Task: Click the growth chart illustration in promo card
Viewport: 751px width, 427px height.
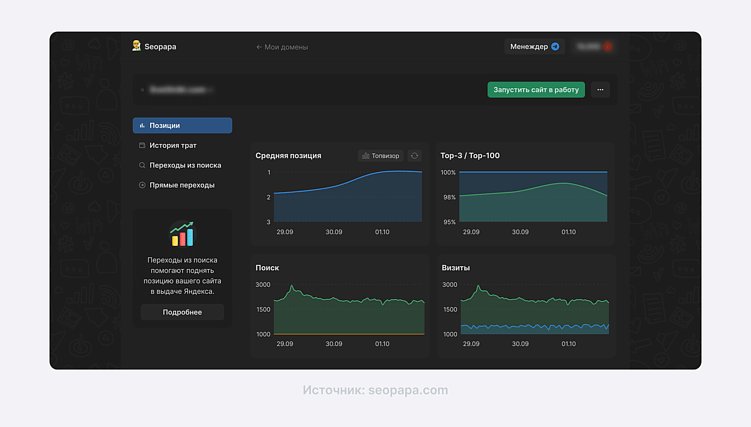Action: coord(182,234)
